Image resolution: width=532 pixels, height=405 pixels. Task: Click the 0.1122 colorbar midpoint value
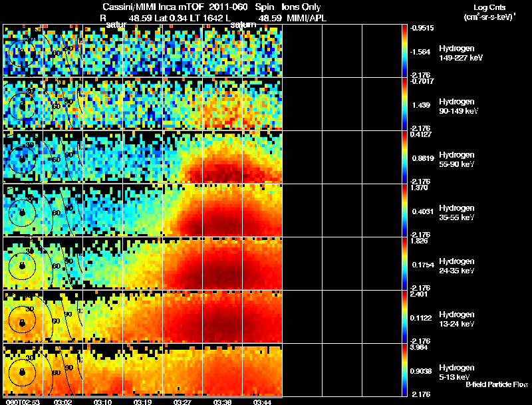421,318
